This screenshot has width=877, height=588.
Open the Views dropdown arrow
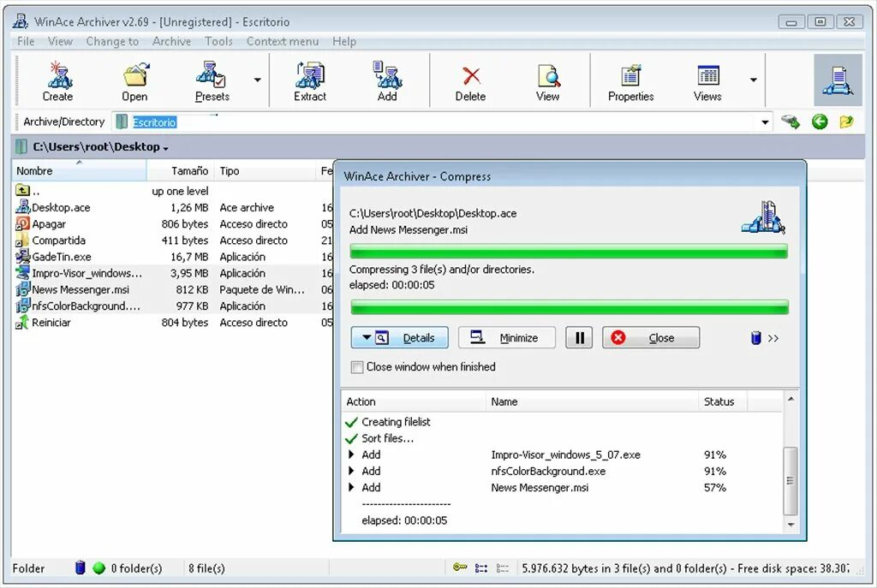tap(754, 80)
